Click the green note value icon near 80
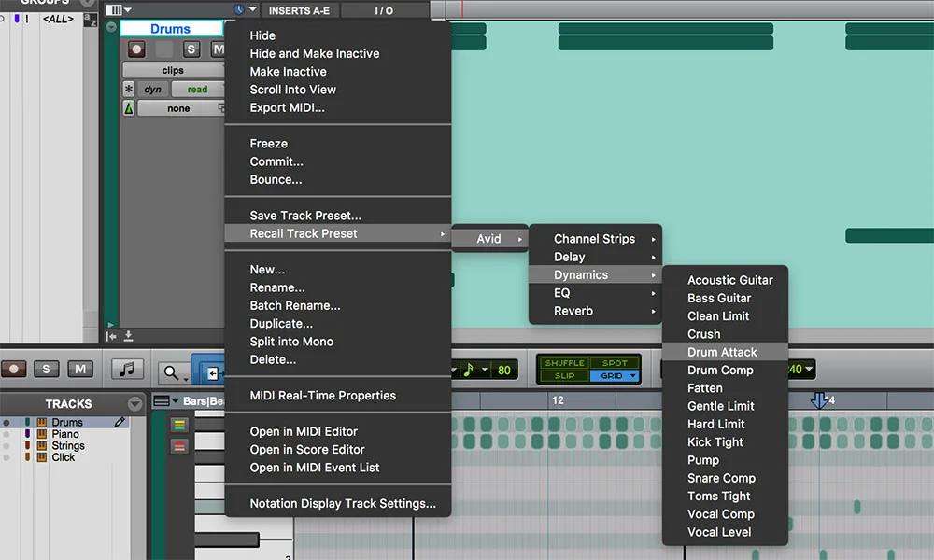The width and height of the screenshot is (934, 560). pyautogui.click(x=468, y=370)
